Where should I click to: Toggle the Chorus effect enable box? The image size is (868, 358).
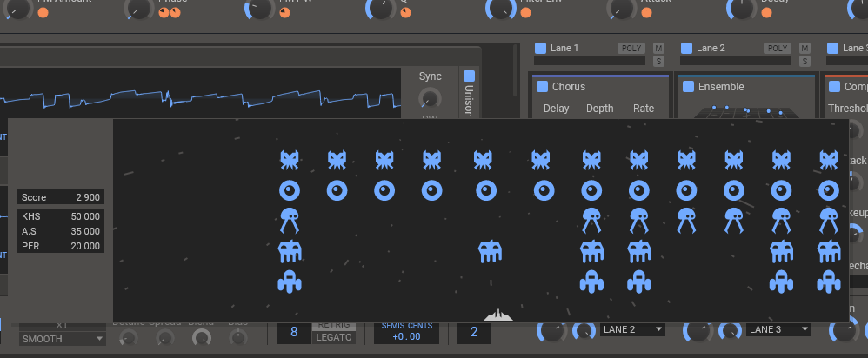pos(542,86)
